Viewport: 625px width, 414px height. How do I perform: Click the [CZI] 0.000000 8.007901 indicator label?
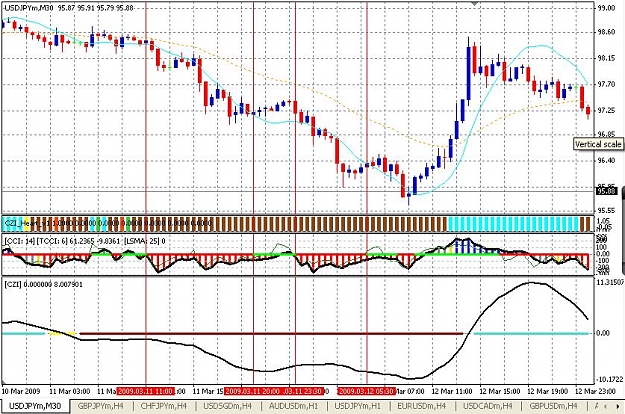pyautogui.click(x=43, y=285)
